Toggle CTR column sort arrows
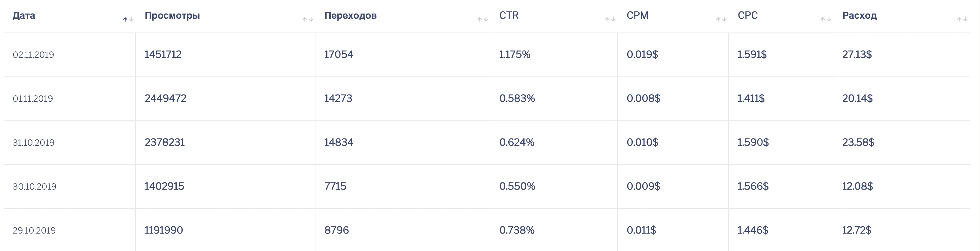Image resolution: width=980 pixels, height=251 pixels. [x=610, y=20]
